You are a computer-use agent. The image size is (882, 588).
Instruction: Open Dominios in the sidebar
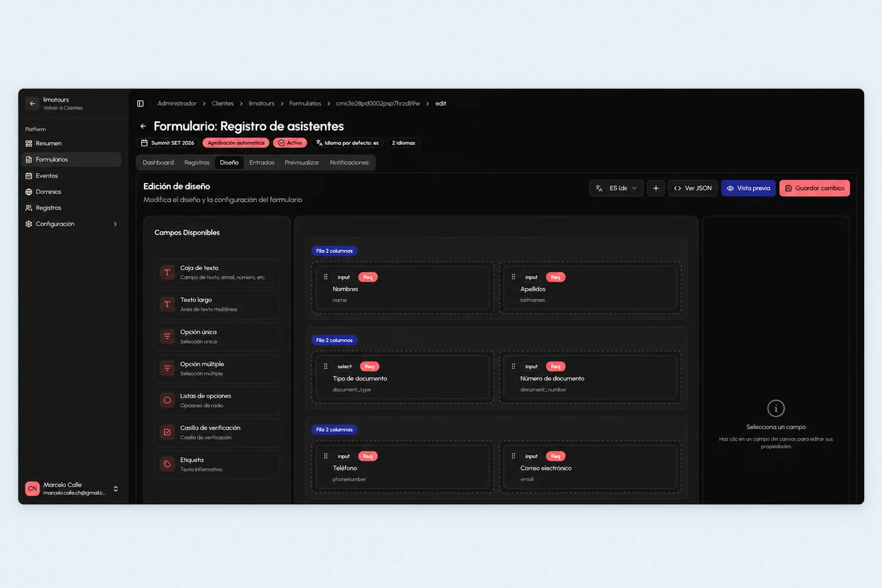(72, 192)
